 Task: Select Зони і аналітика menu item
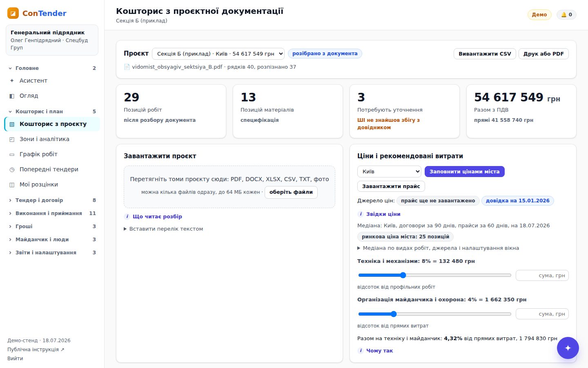pyautogui.click(x=52, y=139)
